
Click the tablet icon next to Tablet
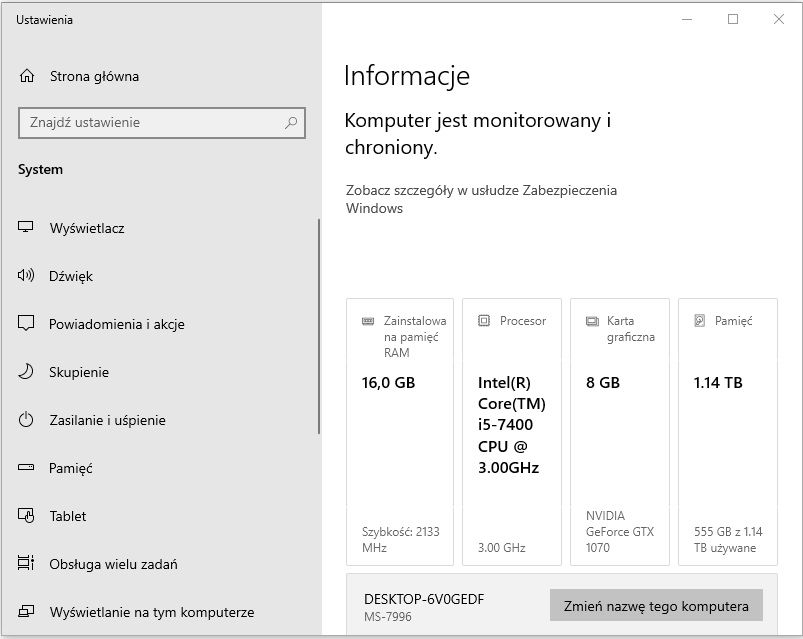coord(26,515)
